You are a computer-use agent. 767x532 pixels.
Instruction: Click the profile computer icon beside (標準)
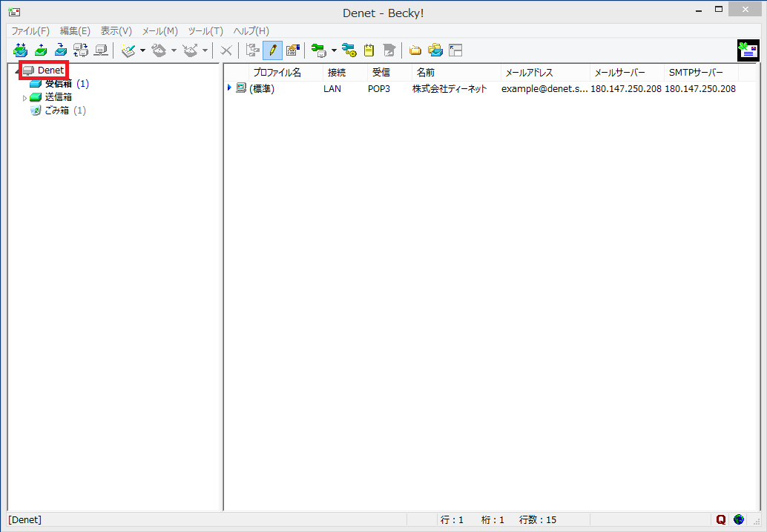point(240,88)
